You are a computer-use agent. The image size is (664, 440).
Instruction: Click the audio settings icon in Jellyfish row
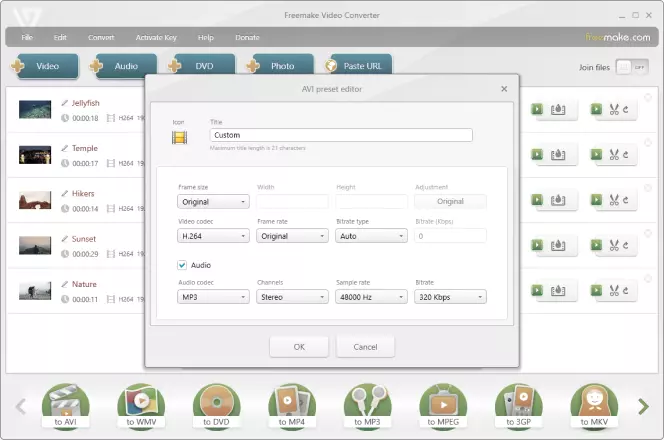click(558, 110)
